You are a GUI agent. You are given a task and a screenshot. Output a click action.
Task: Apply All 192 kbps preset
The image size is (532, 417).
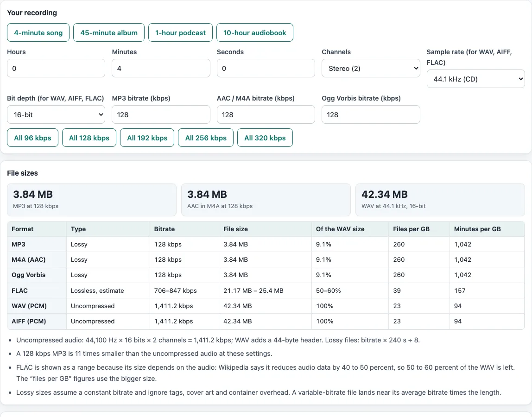[x=147, y=138]
